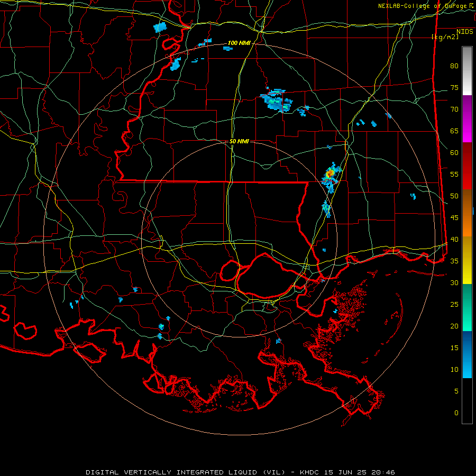Click the 35 value on the color scale
Viewport: 476px width, 476px height.
pos(454,261)
